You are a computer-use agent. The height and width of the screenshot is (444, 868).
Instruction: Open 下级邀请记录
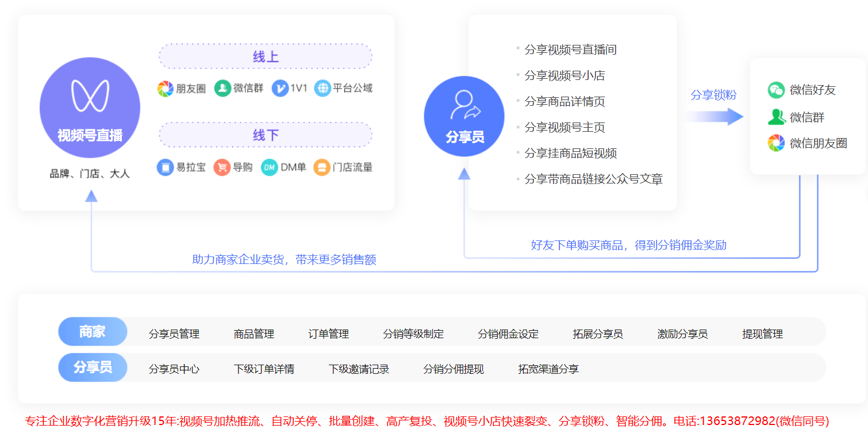(x=359, y=369)
